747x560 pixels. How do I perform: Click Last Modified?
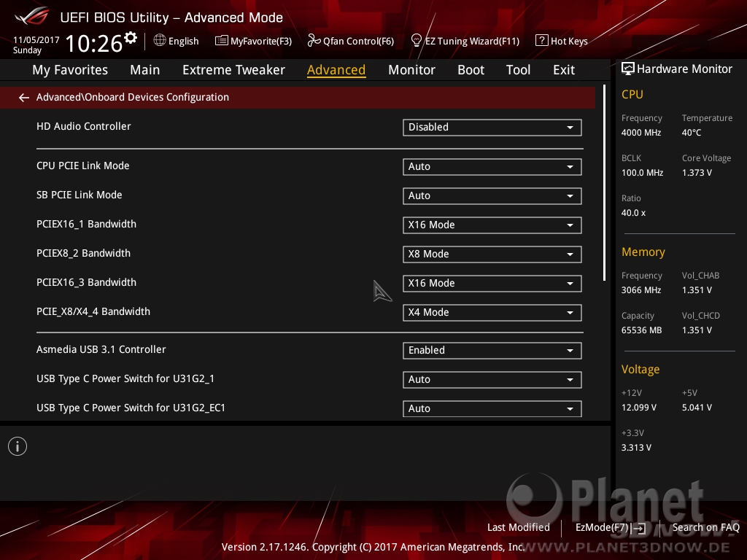click(519, 528)
